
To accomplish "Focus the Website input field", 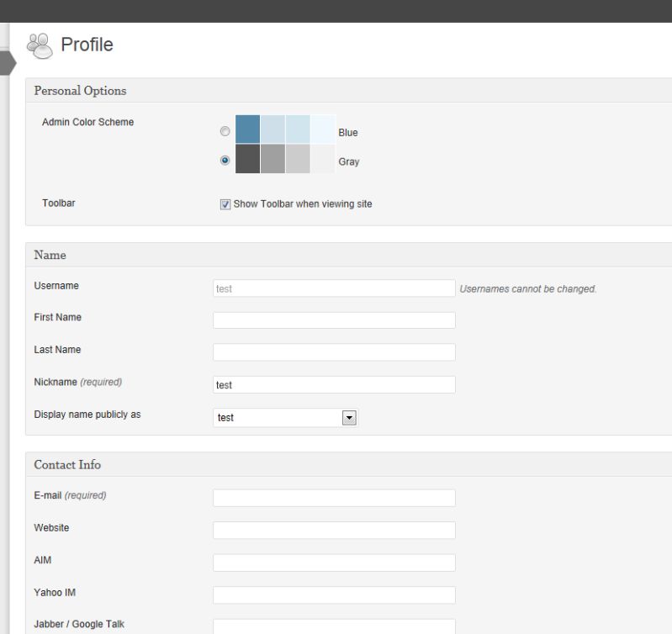I will (334, 531).
